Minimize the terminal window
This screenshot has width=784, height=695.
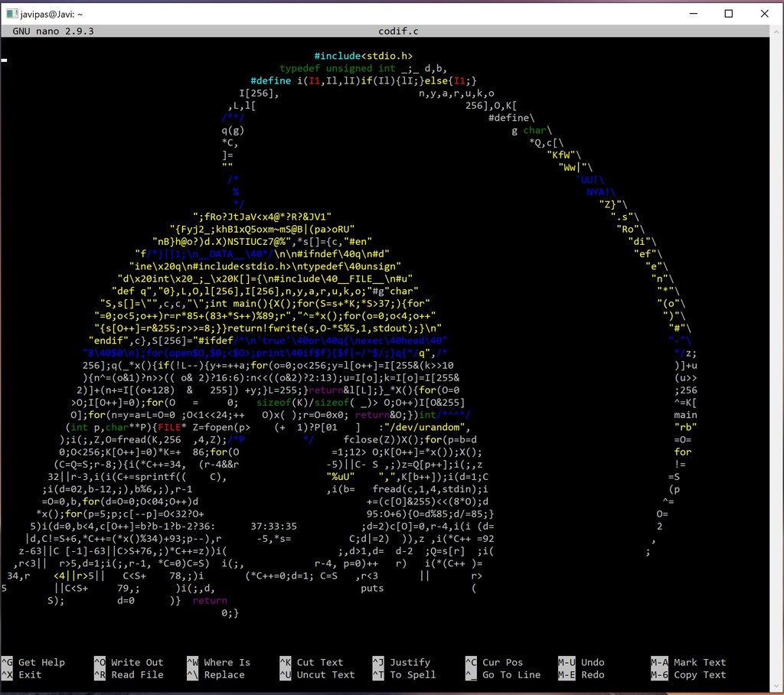694,13
